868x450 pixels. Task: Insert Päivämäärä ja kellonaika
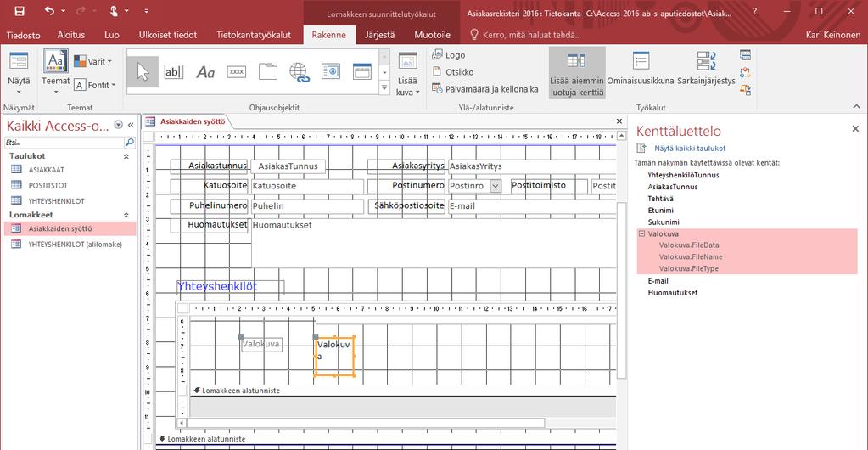coord(485,88)
